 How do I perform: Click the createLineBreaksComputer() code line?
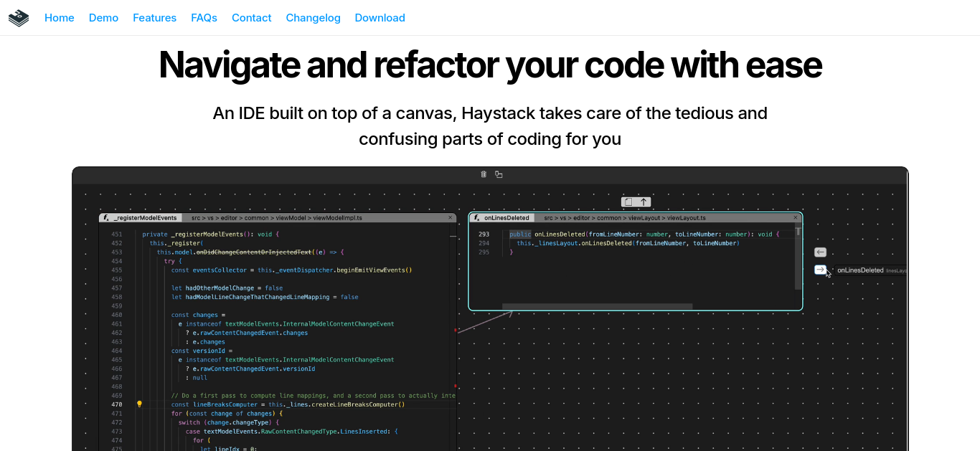tap(288, 404)
